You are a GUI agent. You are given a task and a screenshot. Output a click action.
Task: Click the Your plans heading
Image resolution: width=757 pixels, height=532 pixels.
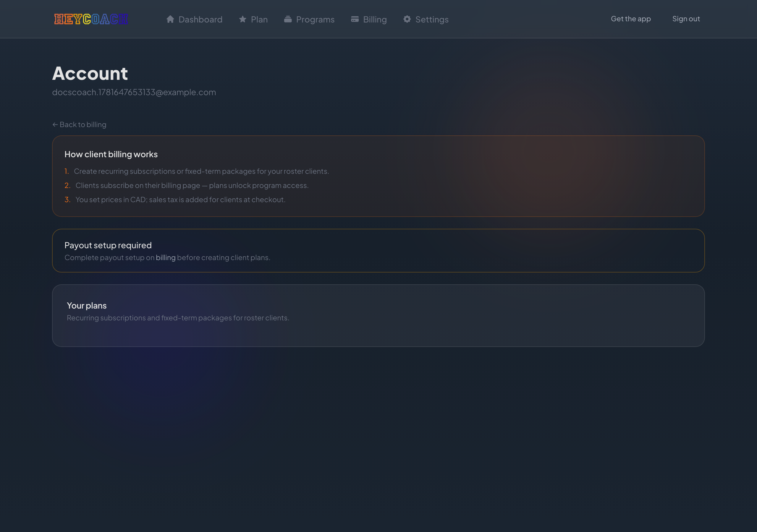tap(87, 306)
